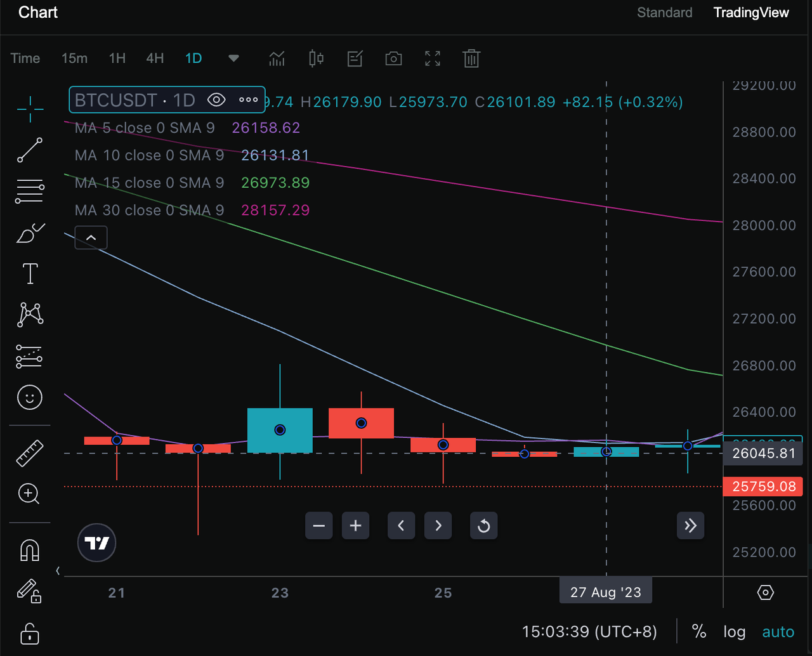The image size is (812, 656).
Task: Zoom in the chart with plus button
Action: (x=356, y=526)
